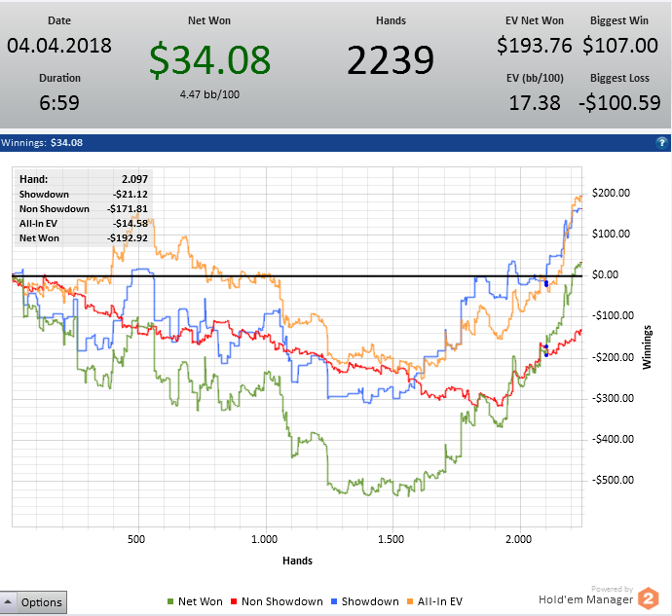Click the Net Won legend label
This screenshot has height=616, width=672.
pos(201,601)
